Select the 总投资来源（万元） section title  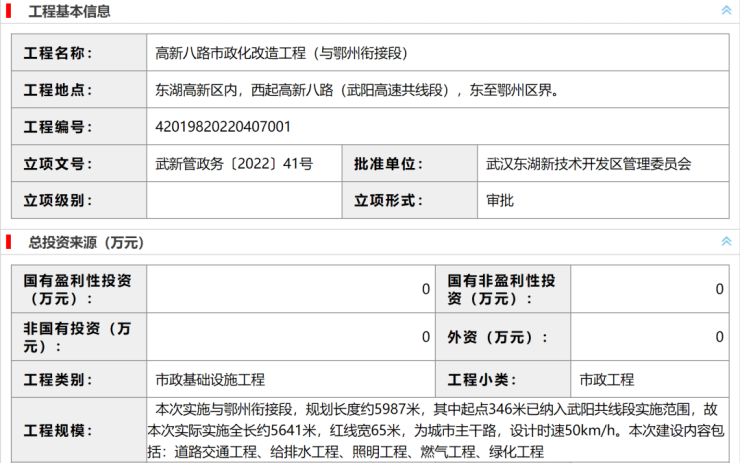[86, 242]
